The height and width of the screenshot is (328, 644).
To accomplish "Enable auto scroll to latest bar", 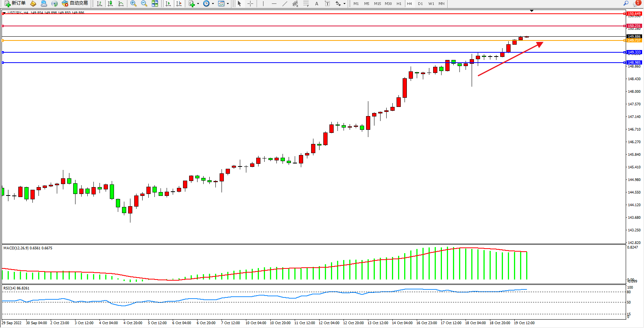I will [x=168, y=3].
